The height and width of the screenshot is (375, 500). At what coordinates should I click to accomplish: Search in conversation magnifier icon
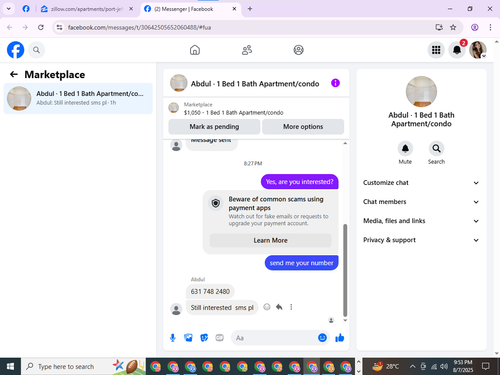436,148
